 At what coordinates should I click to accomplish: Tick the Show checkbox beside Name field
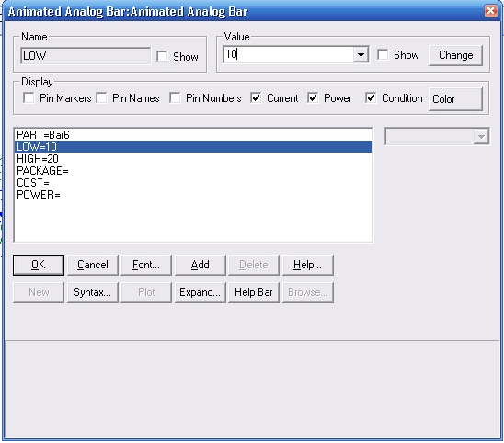[162, 57]
